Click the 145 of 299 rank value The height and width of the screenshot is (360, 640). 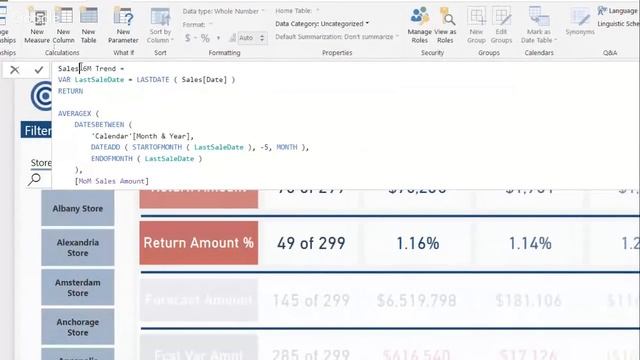(311, 301)
